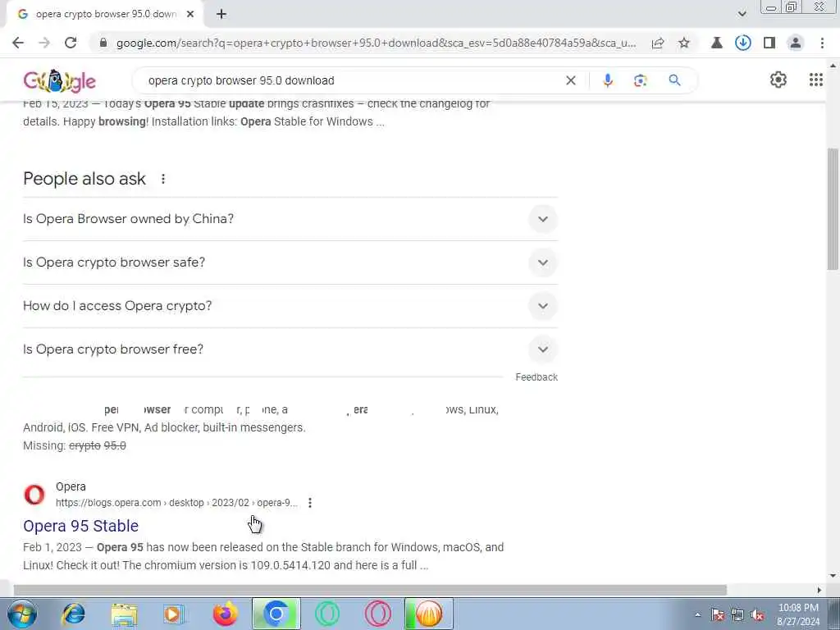Screen dimensions: 840x630
Task: Click the Opera result favicon
Action: (x=34, y=495)
